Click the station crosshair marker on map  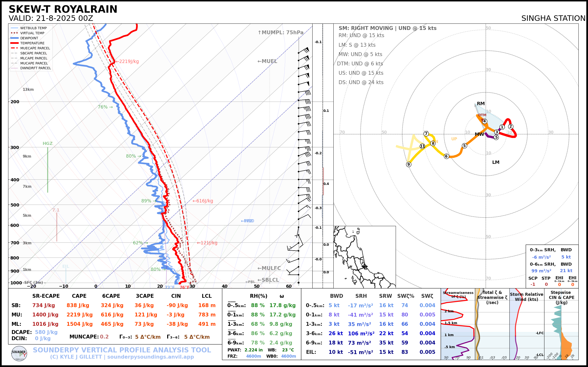coord(365,267)
